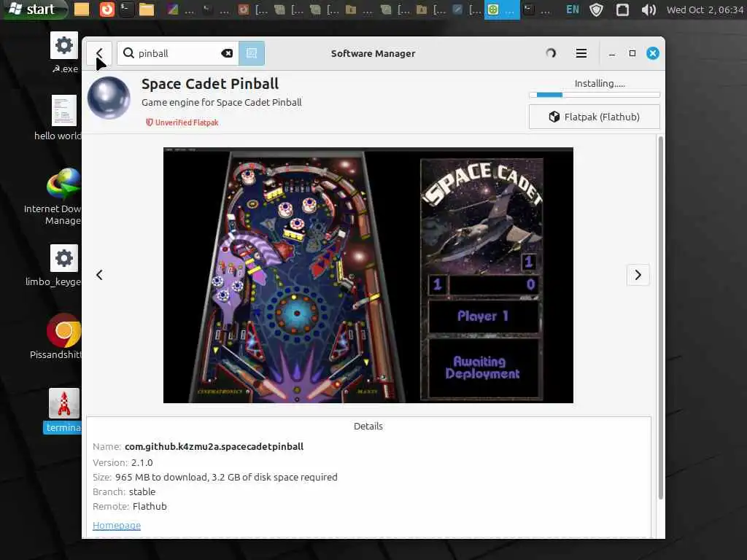Show the previous screenshot
747x560 pixels.
pyautogui.click(x=99, y=275)
